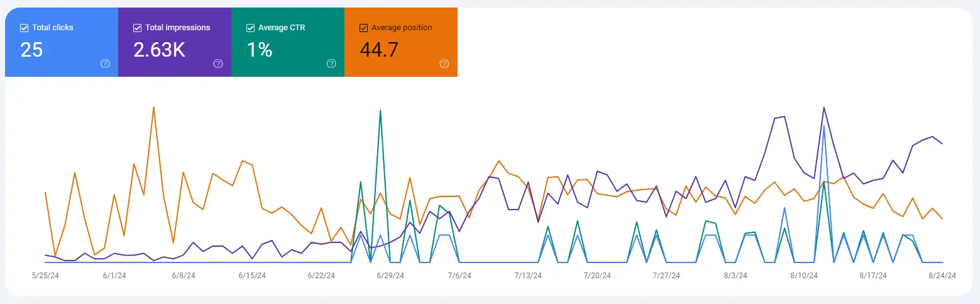
Task: Click the highest orange position peak in early June
Action: (x=153, y=107)
